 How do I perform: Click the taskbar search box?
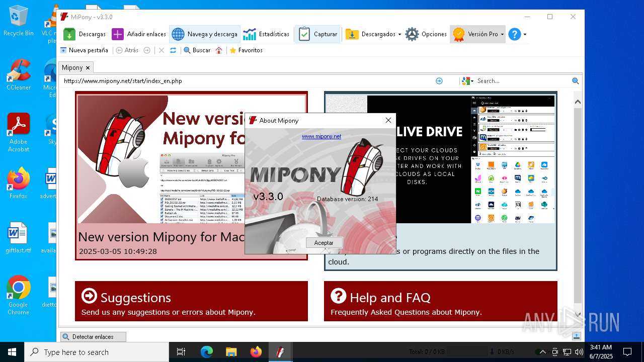97,352
